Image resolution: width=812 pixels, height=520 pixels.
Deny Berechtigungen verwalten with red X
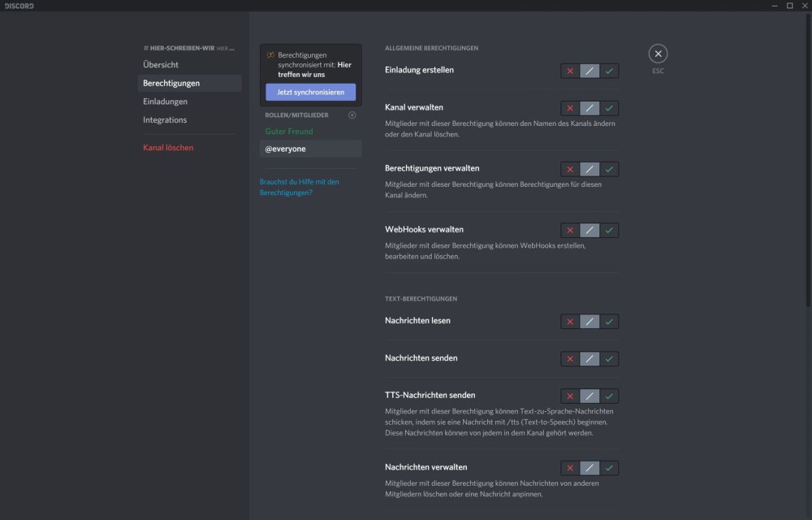click(x=570, y=169)
